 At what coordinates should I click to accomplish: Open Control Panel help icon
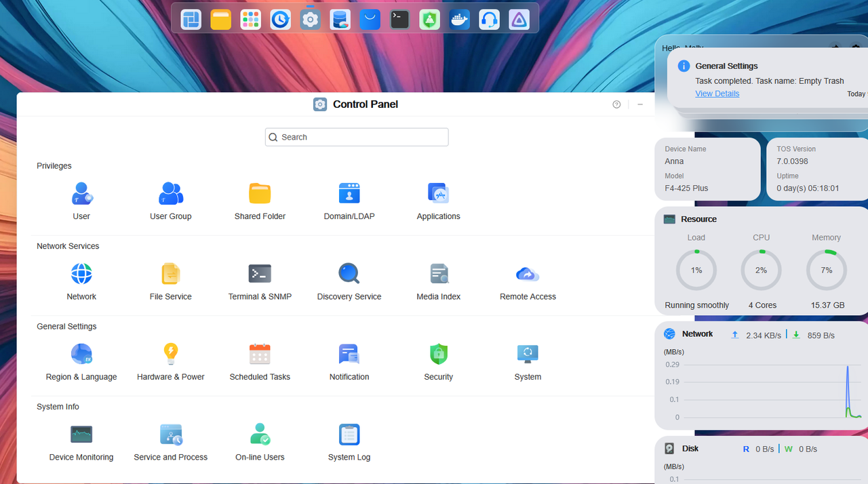616,104
